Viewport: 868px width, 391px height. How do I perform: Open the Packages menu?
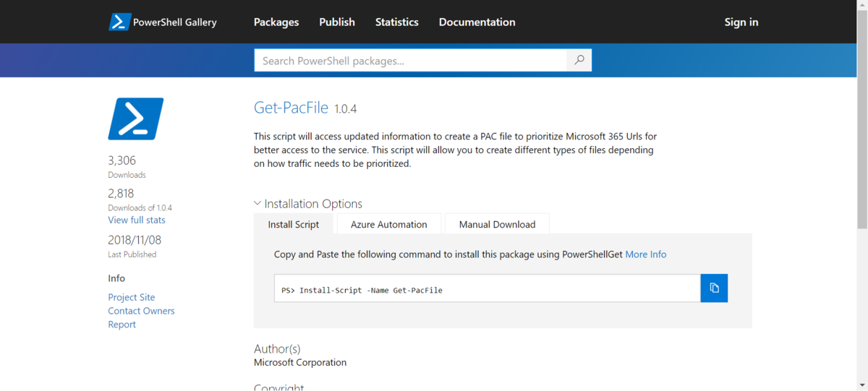coord(276,22)
